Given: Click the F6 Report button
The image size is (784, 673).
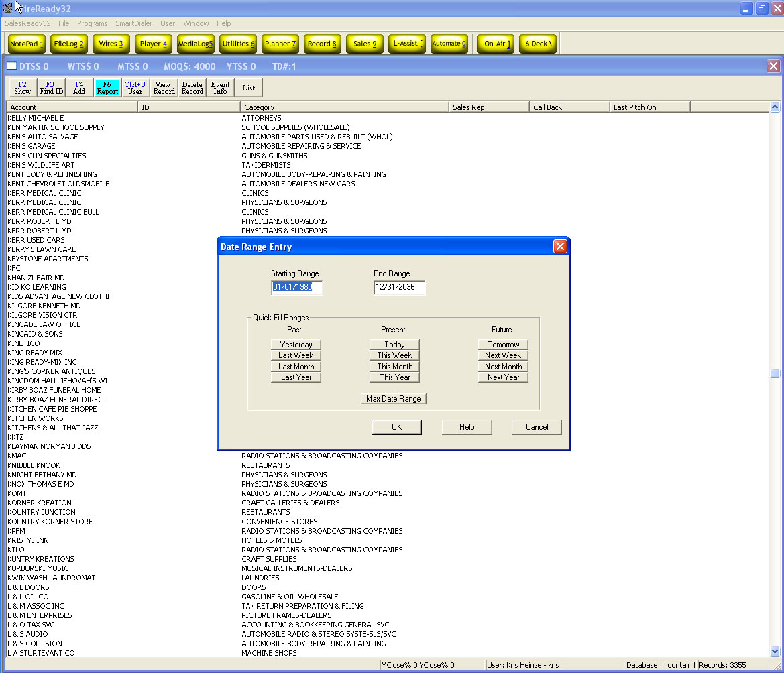Looking at the screenshot, I should [x=107, y=88].
